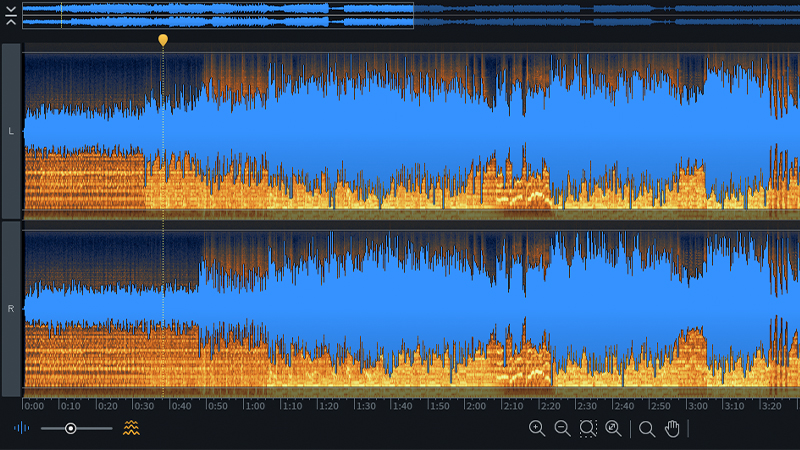Click the 0:00 mark on time ruler
This screenshot has height=450, width=800.
[34, 406]
